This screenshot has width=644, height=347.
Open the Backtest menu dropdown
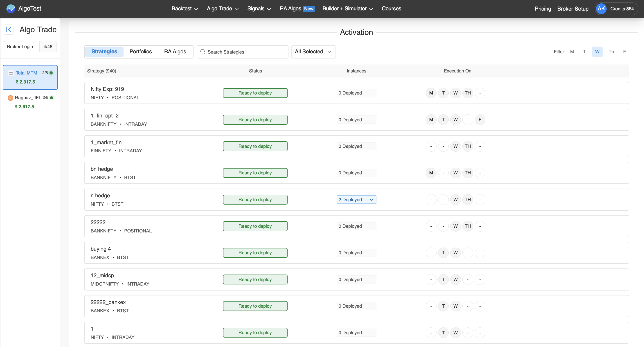185,9
